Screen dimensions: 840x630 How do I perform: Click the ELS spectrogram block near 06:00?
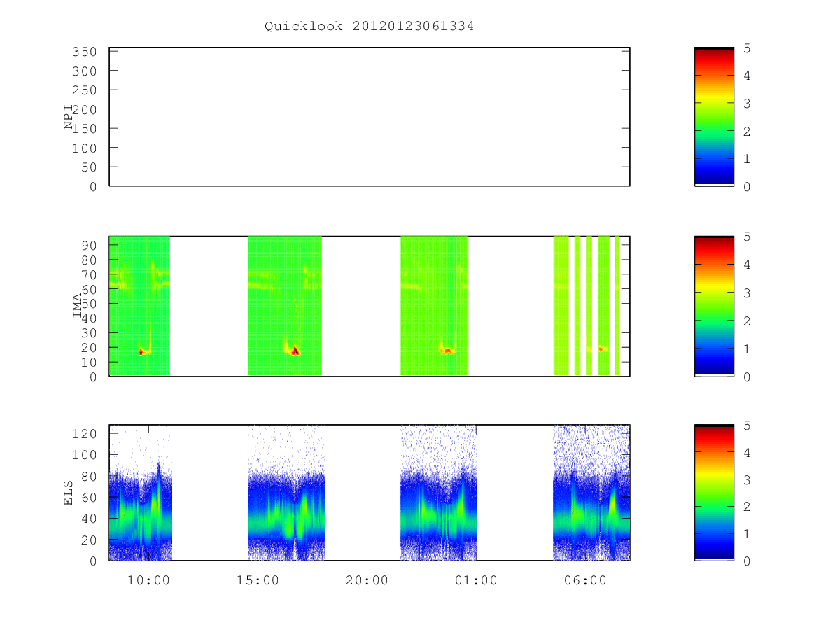point(591,493)
